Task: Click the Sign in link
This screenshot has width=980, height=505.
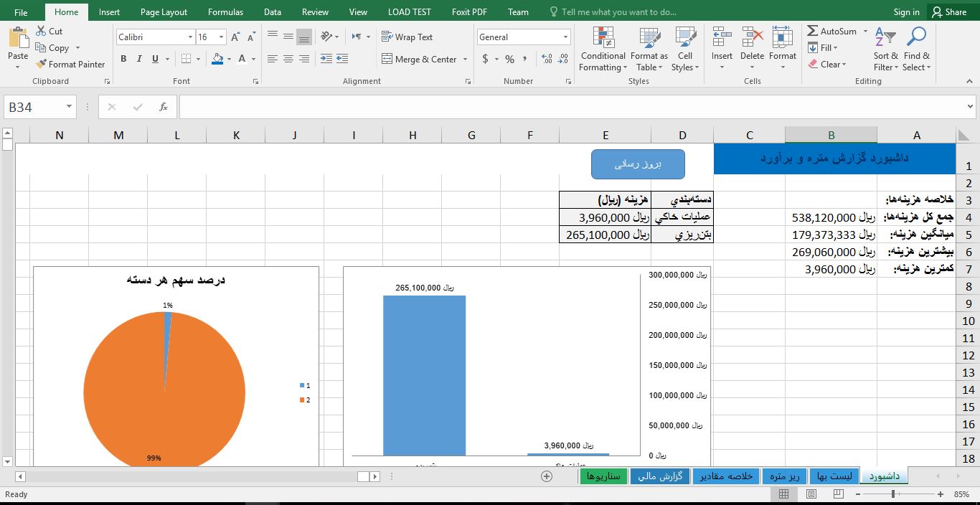Action: (x=906, y=11)
